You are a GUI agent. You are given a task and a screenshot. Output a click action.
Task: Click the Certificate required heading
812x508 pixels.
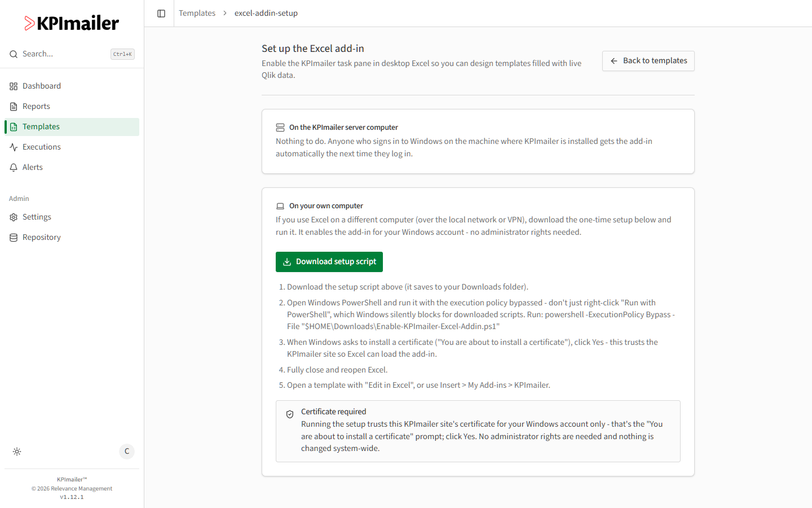point(333,411)
